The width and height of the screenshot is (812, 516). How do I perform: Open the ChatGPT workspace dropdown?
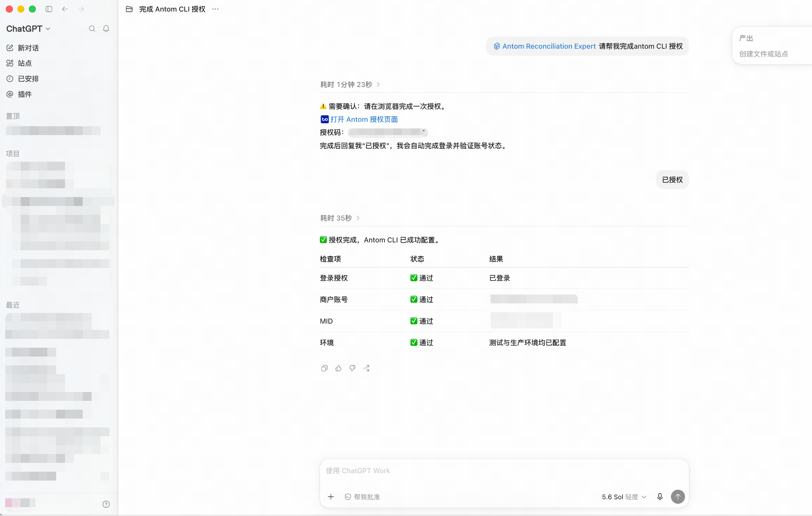[28, 29]
